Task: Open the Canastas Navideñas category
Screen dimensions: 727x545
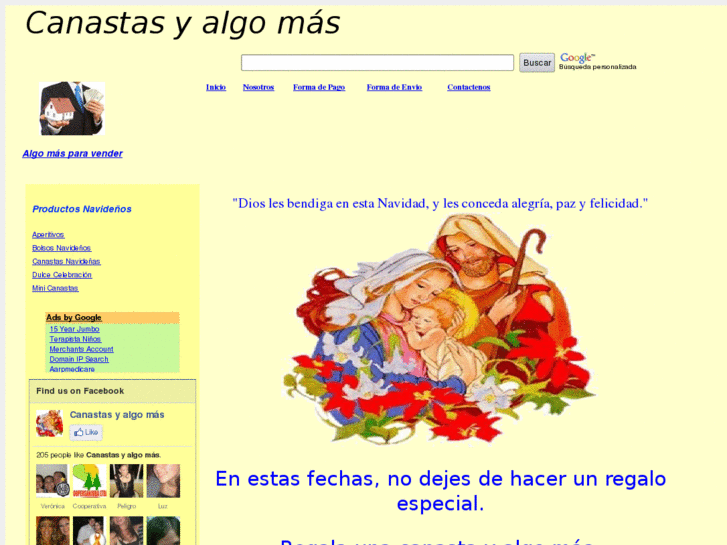Action: click(66, 262)
